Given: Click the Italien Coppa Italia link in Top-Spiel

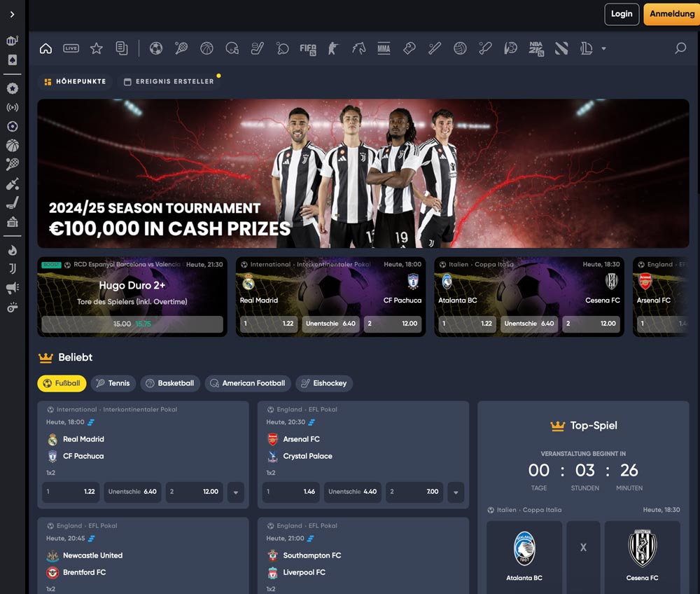Looking at the screenshot, I should [x=524, y=509].
